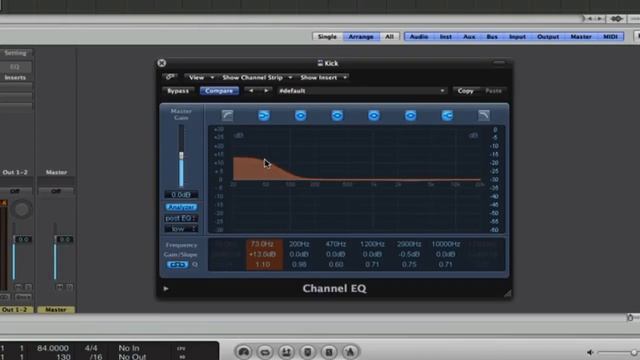The image size is (640, 360).
Task: Toggle the Bypass button
Action: (178, 91)
